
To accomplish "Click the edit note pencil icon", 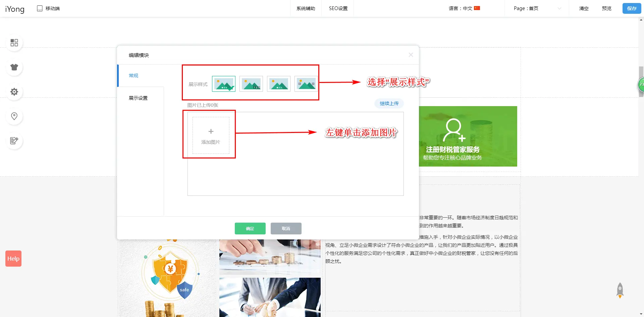I will point(14,141).
